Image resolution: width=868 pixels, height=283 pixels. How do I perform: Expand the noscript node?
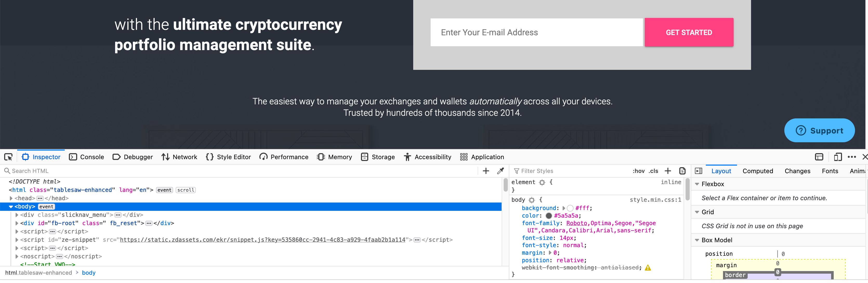click(17, 257)
